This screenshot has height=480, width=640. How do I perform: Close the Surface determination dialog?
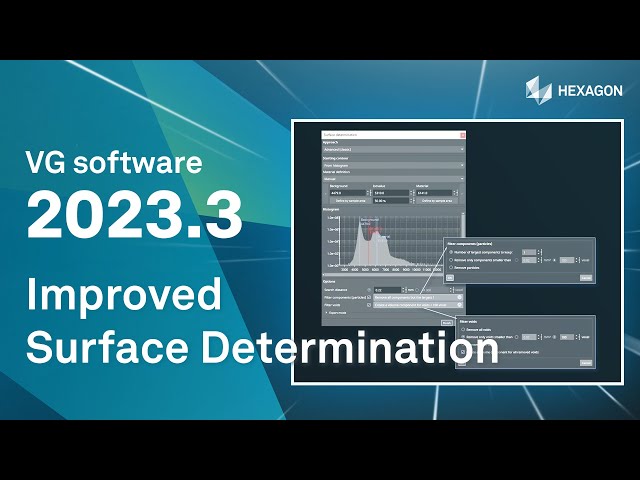point(462,135)
